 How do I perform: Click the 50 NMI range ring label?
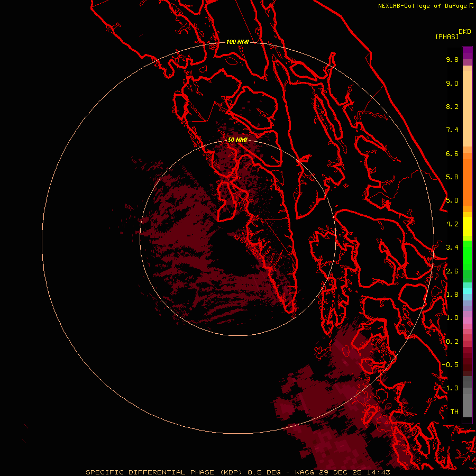point(237,140)
